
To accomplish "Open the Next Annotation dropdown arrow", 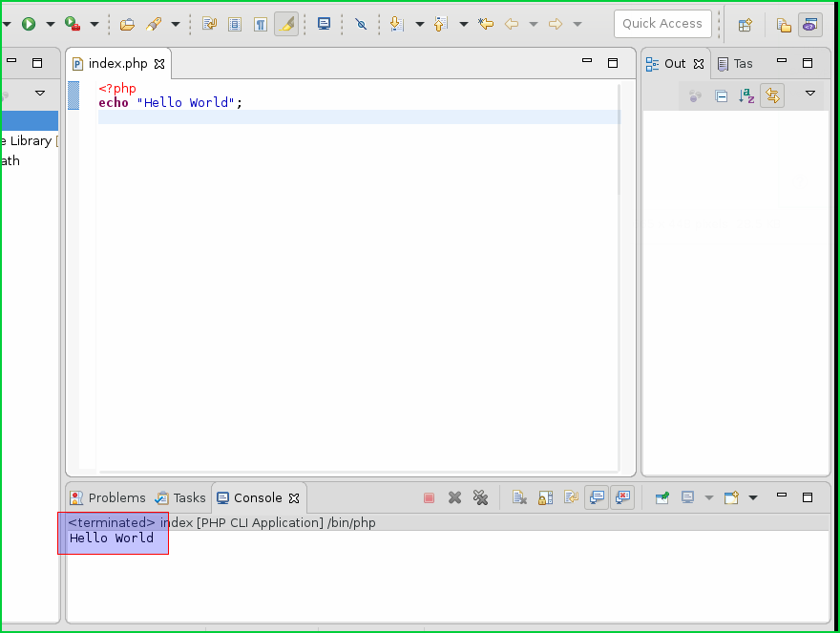I will pos(420,24).
